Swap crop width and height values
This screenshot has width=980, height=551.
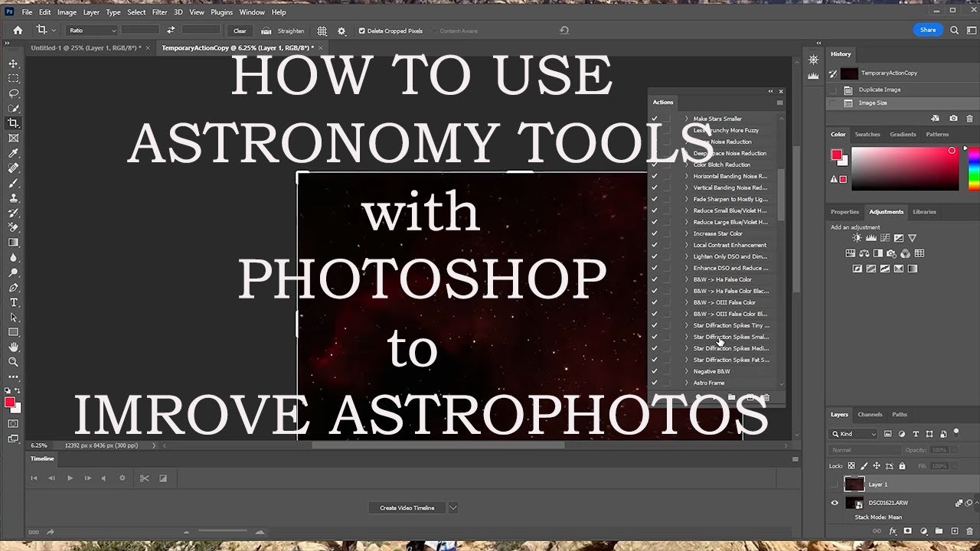(x=171, y=31)
